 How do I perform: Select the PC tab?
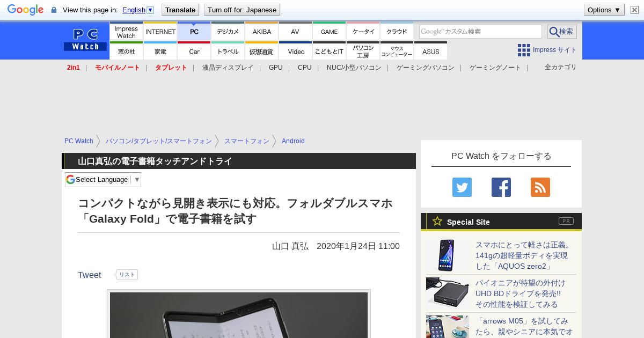point(194,32)
